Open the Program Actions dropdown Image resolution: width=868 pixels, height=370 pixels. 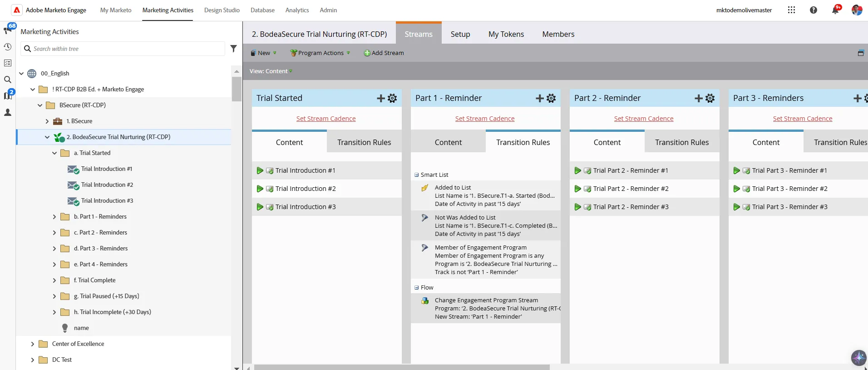[x=320, y=53]
